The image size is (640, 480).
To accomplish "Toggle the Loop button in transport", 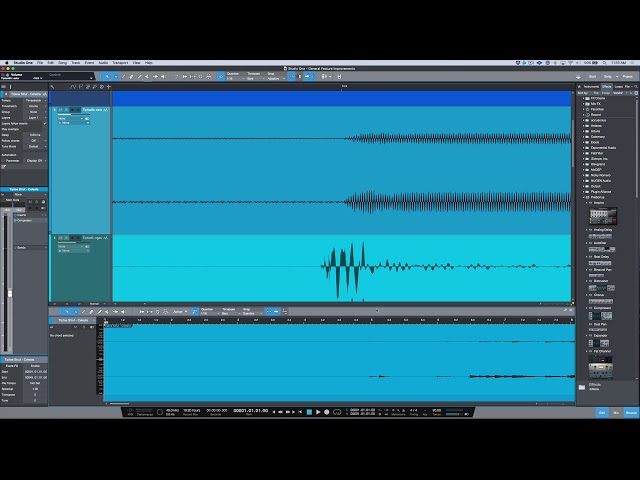I will (x=337, y=412).
